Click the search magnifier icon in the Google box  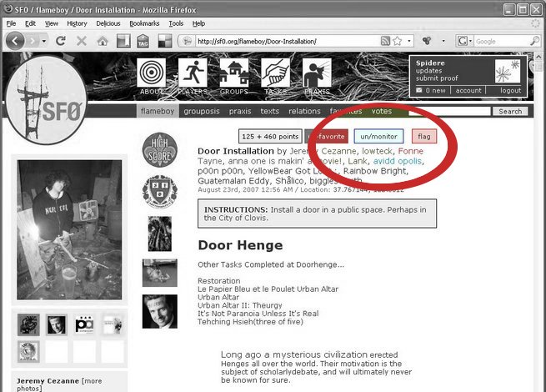tap(534, 41)
